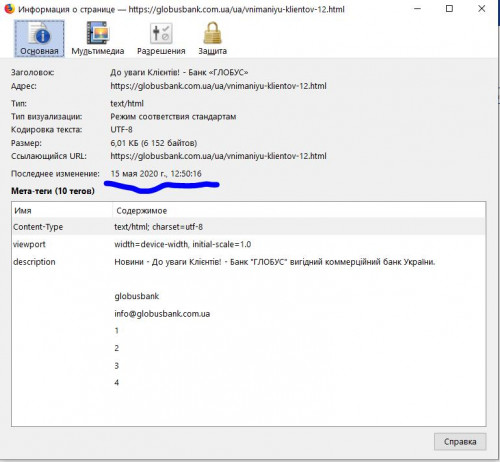Click width=device-width viewport content

pos(183,244)
